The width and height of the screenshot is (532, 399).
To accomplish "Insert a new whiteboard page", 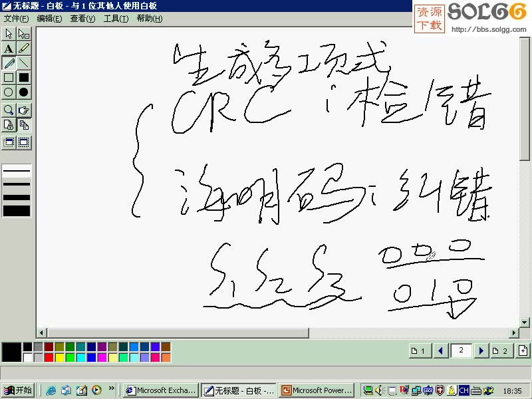I will pyautogui.click(x=522, y=350).
